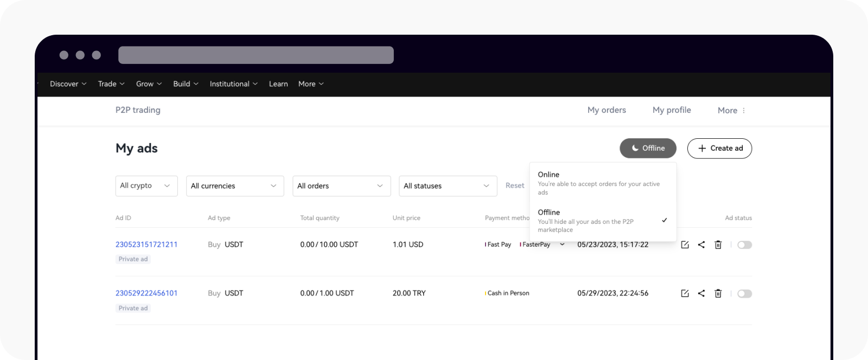Screen dimensions: 868x360
Task: Delete ad 230523151721211
Action: point(718,245)
